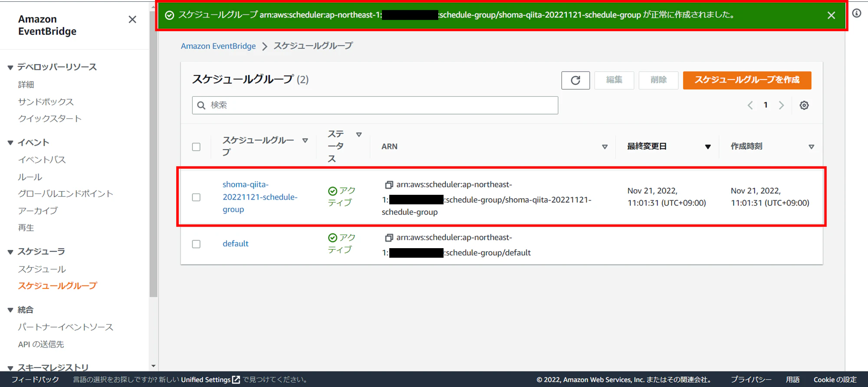
Task: Click アクティブ status of shoma-qiita group
Action: pos(342,197)
